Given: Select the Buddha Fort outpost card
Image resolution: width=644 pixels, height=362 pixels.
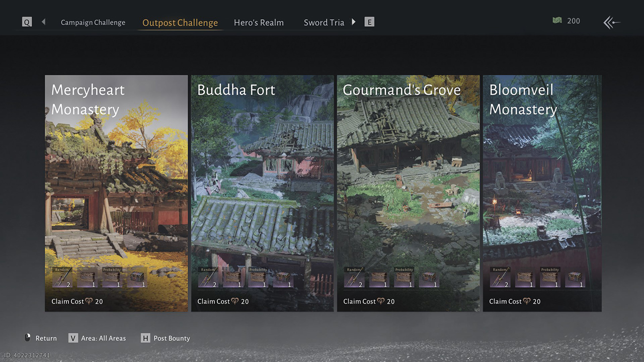Looking at the screenshot, I should point(262,191).
